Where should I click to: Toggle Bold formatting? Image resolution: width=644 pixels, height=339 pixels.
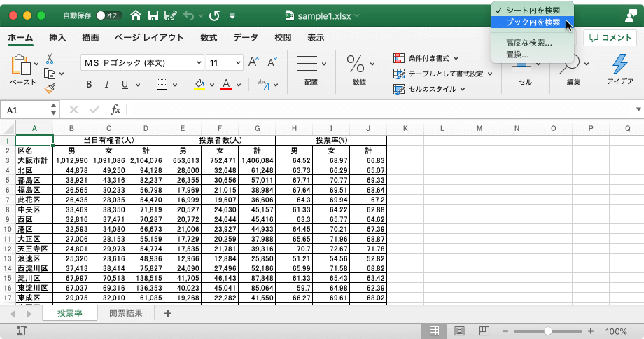tap(89, 84)
